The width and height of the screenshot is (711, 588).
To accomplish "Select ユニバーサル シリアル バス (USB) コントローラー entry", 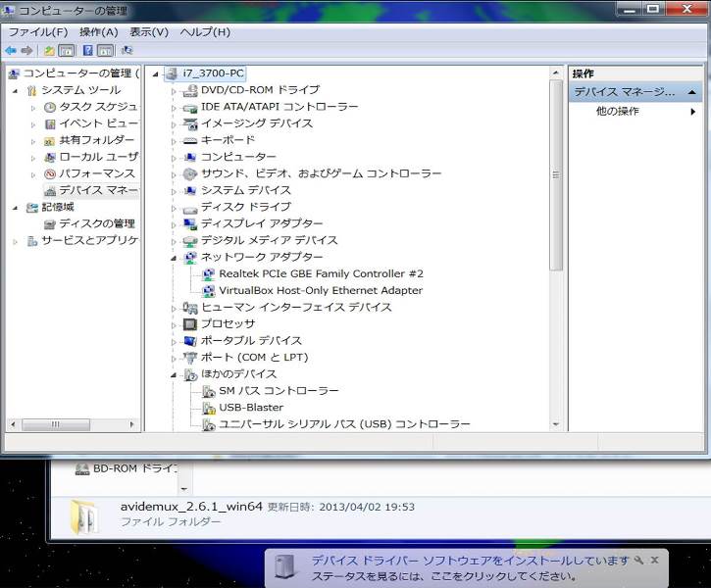I will (x=344, y=424).
